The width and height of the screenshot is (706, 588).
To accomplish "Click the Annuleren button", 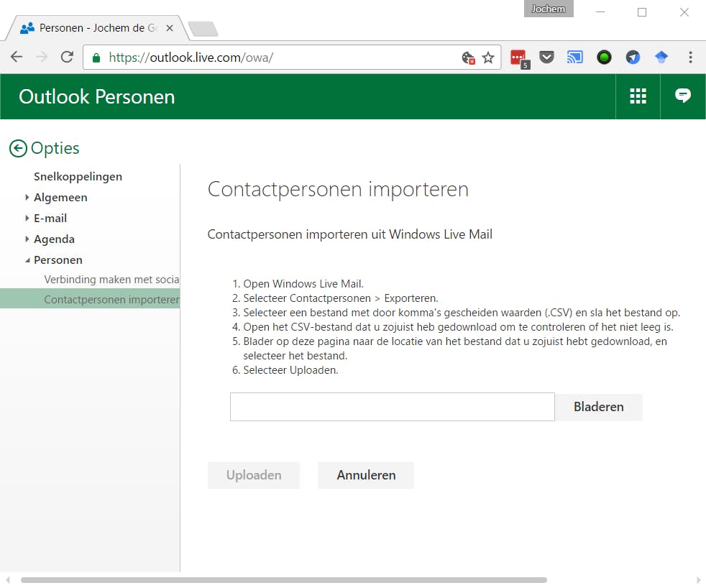I will point(366,475).
